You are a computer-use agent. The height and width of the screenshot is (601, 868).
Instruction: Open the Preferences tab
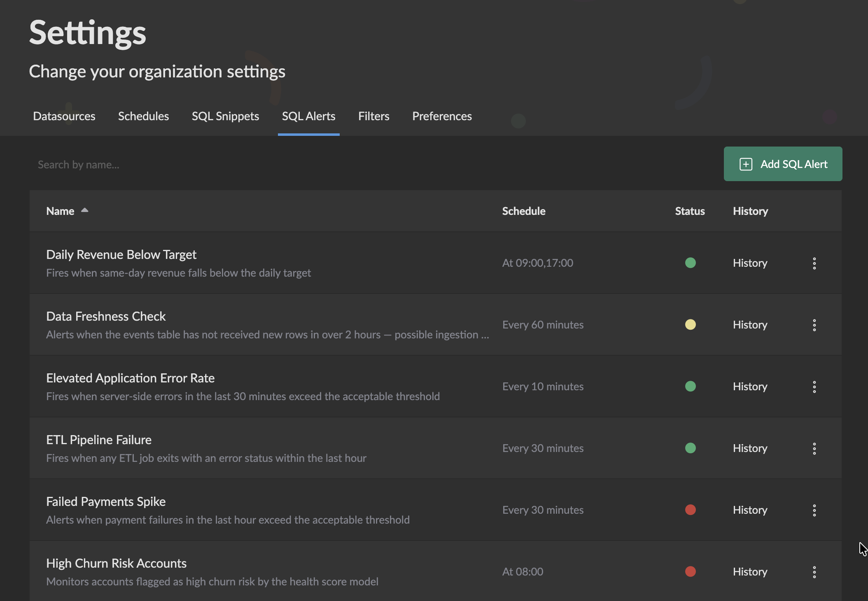tap(442, 116)
